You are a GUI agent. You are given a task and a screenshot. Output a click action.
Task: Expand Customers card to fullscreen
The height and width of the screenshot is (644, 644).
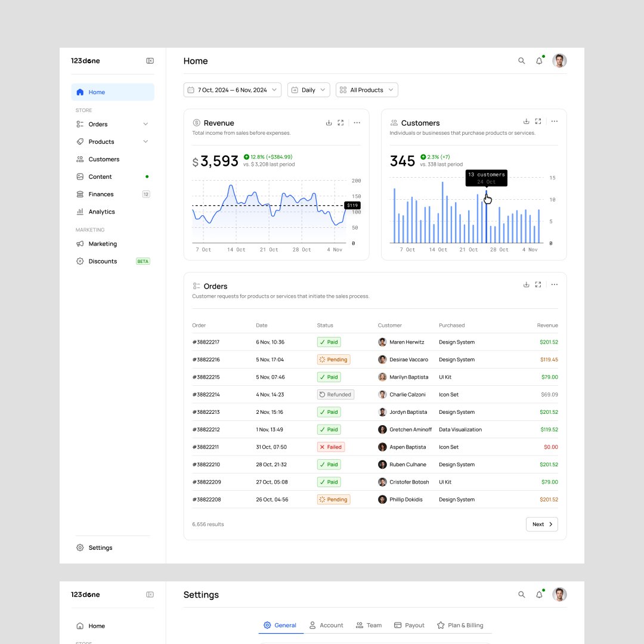(x=538, y=121)
